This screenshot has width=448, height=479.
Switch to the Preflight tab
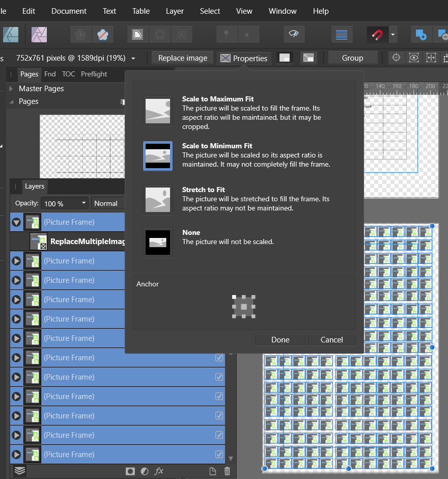94,74
